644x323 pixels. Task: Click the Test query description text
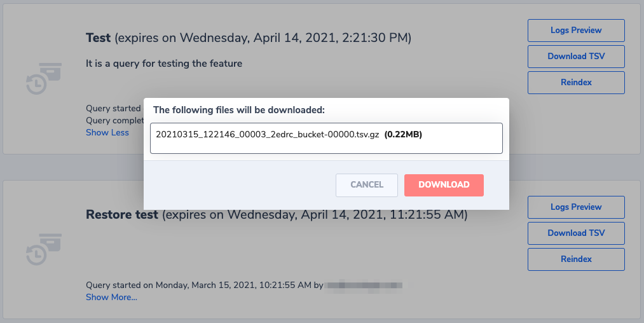pyautogui.click(x=164, y=64)
